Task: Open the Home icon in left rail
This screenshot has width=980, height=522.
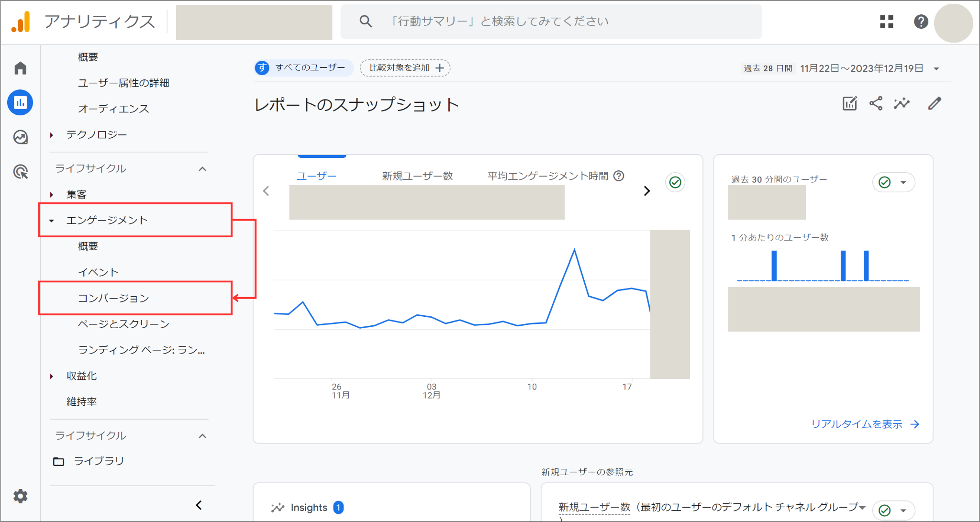Action: click(20, 68)
